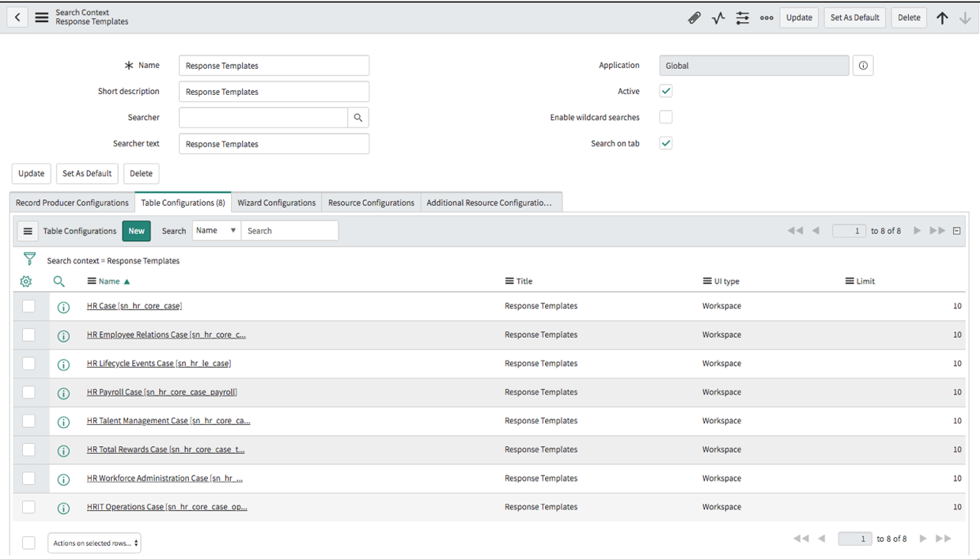Open the personalize form sliders icon
The width and height of the screenshot is (980, 560).
click(743, 17)
